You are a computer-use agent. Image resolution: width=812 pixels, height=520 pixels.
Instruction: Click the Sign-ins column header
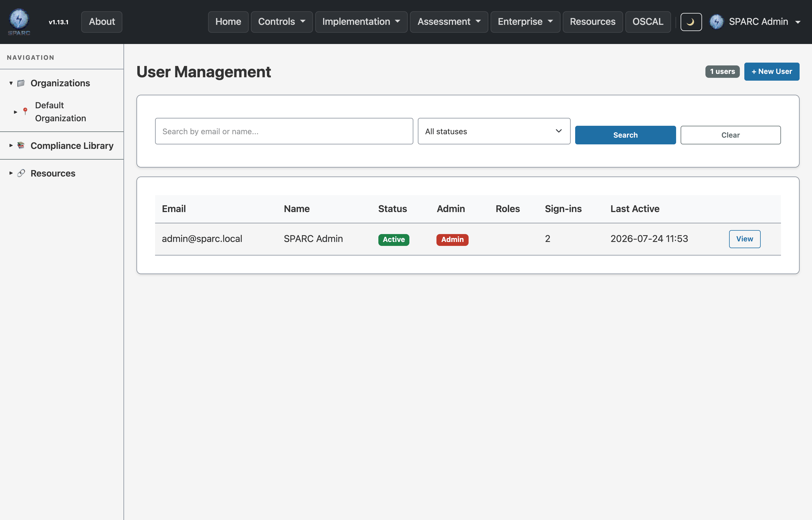[563, 209]
